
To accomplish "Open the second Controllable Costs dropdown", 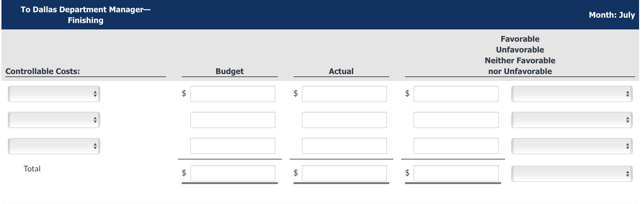I will (x=54, y=120).
